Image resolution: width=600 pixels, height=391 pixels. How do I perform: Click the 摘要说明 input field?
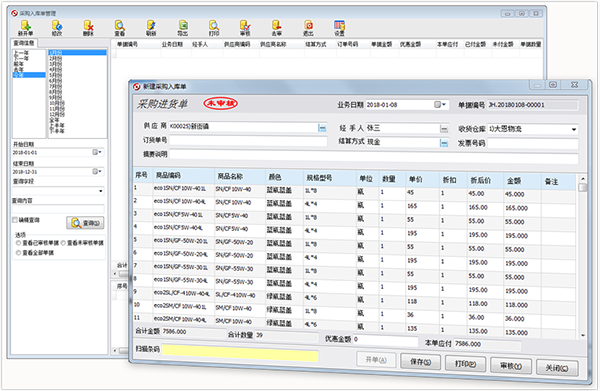(373, 156)
